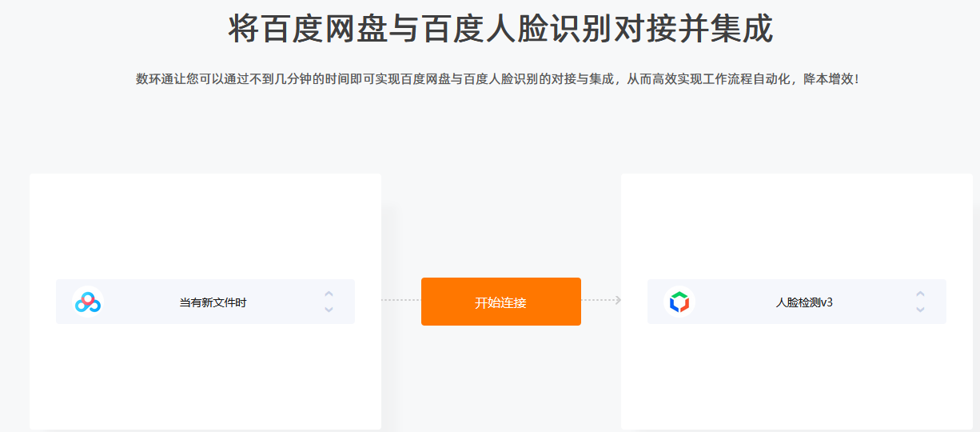Click blank area below 人脸检测v3 in right card
Screen dimensions: 980x432
(x=797, y=374)
